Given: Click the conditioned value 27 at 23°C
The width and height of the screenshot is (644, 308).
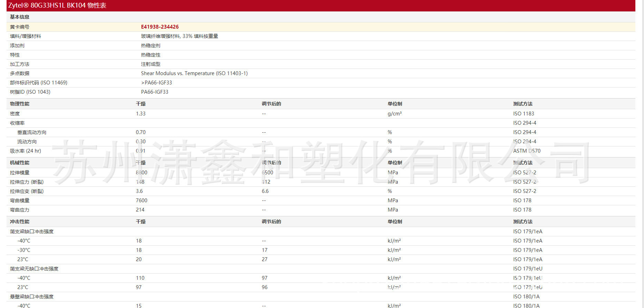Looking at the screenshot, I should 265,259.
